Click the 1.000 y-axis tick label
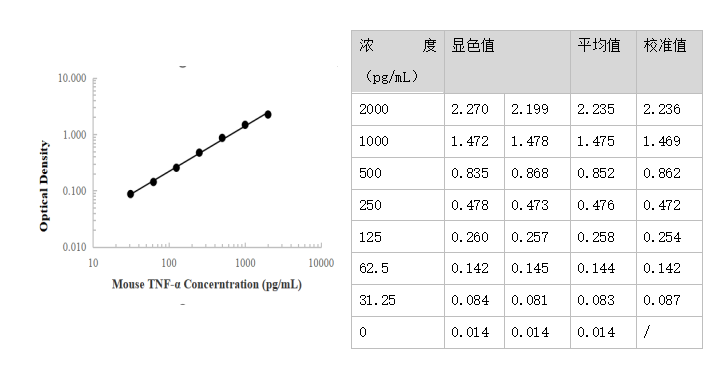The image size is (724, 368). tap(74, 135)
